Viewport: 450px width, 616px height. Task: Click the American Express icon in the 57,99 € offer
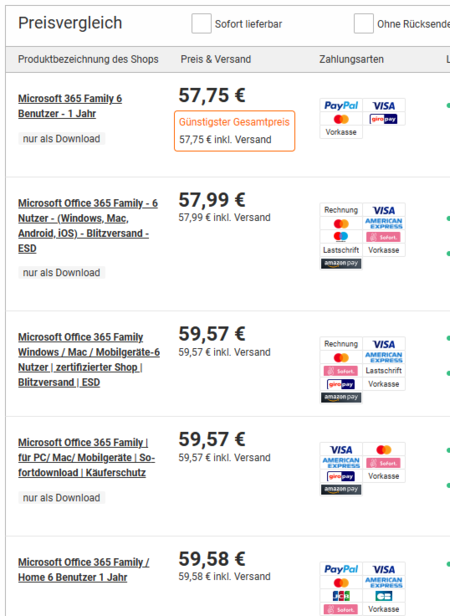pos(384,224)
